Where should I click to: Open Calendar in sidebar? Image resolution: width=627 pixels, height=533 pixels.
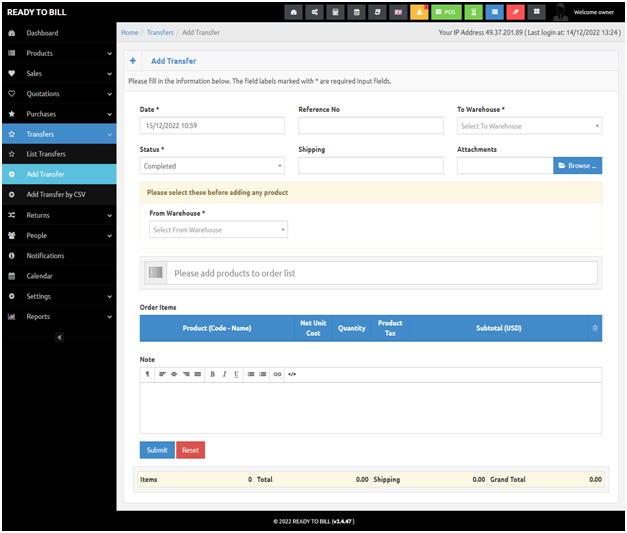point(59,276)
